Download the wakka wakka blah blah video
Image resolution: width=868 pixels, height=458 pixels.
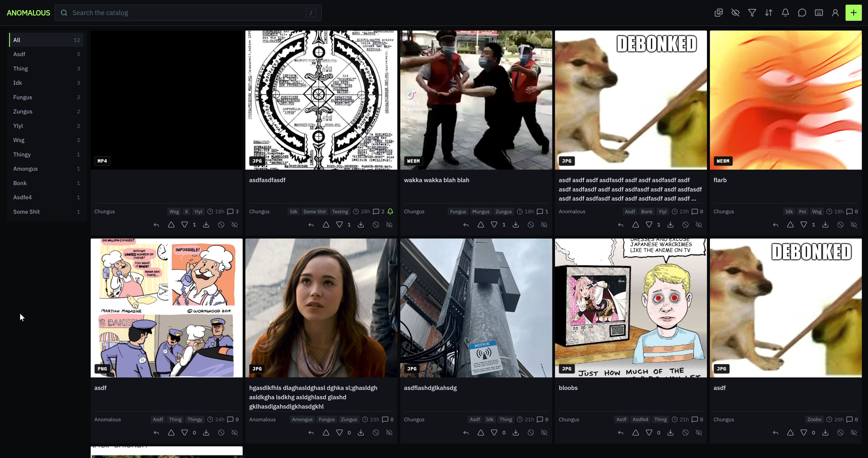[x=516, y=225]
